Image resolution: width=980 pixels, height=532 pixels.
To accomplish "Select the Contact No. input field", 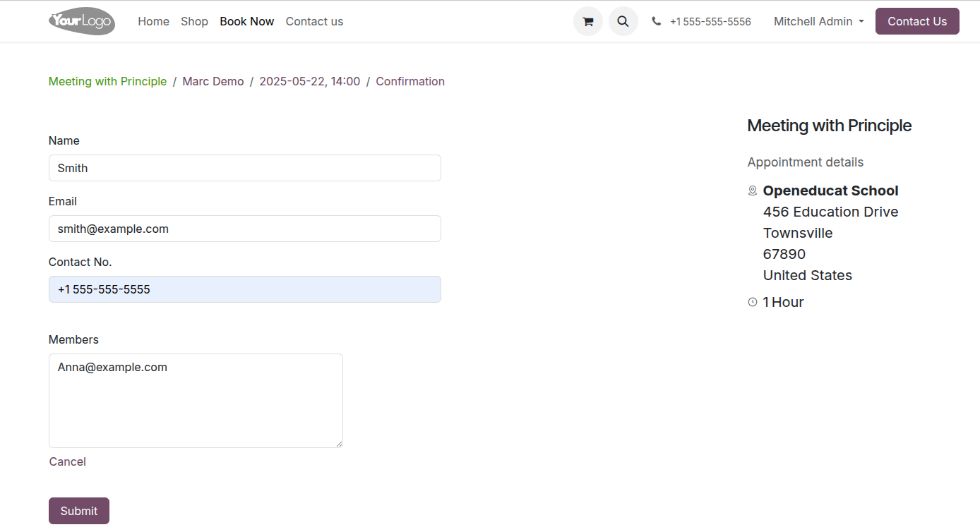I will [244, 289].
